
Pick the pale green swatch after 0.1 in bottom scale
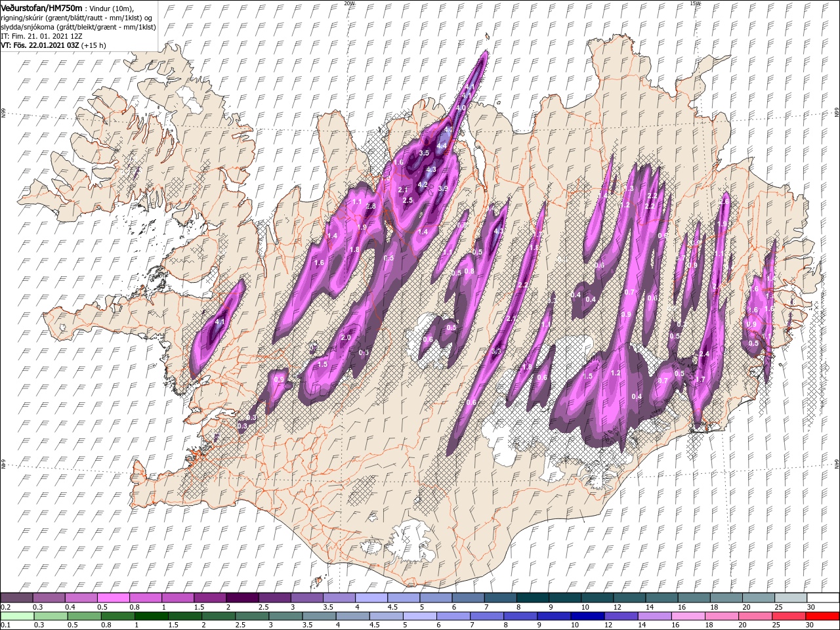coord(16,616)
